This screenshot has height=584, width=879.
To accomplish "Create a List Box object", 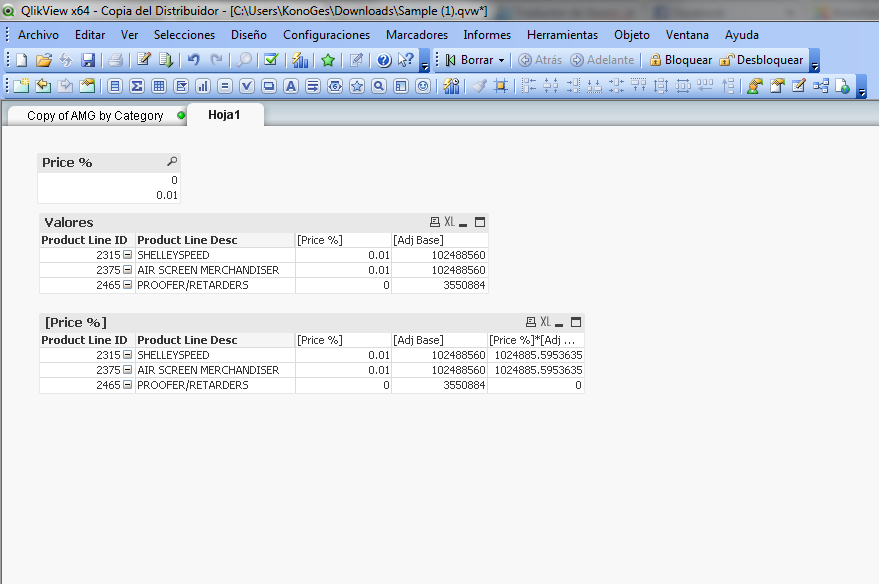I will tap(115, 86).
